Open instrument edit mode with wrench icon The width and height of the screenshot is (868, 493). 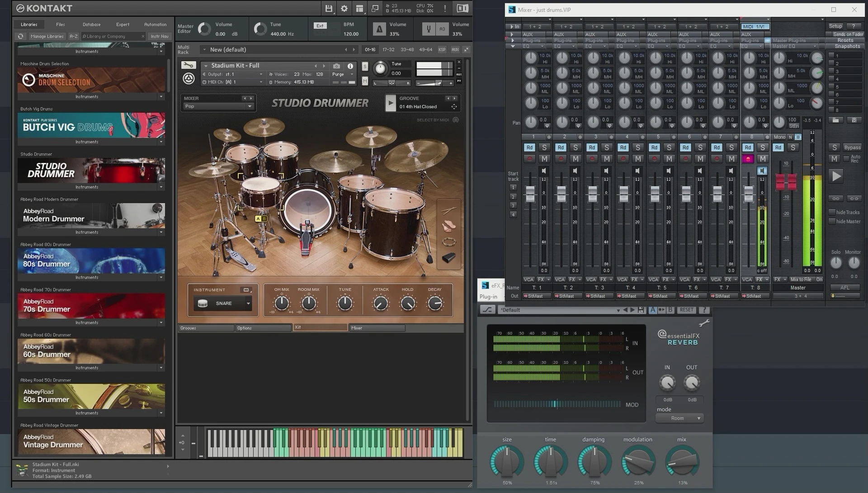(189, 66)
